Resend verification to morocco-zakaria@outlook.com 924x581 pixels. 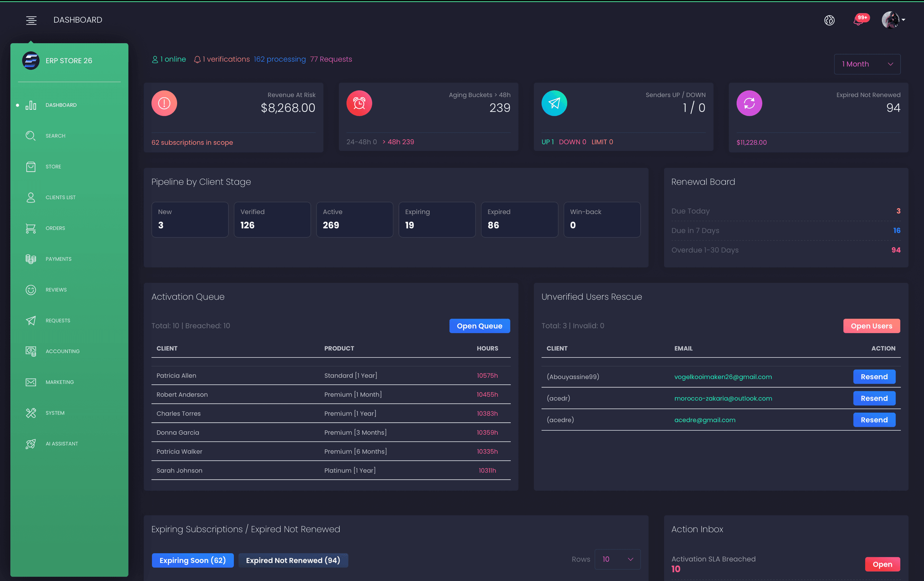coord(874,398)
